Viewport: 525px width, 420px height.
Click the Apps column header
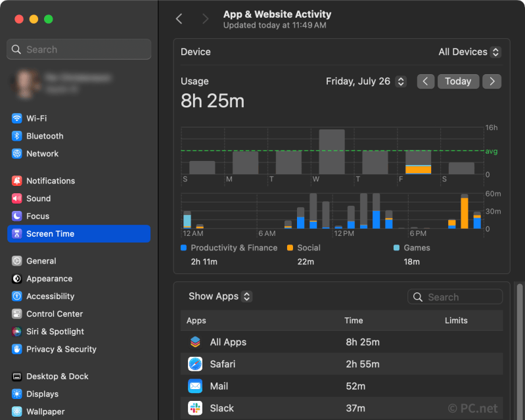pos(196,321)
